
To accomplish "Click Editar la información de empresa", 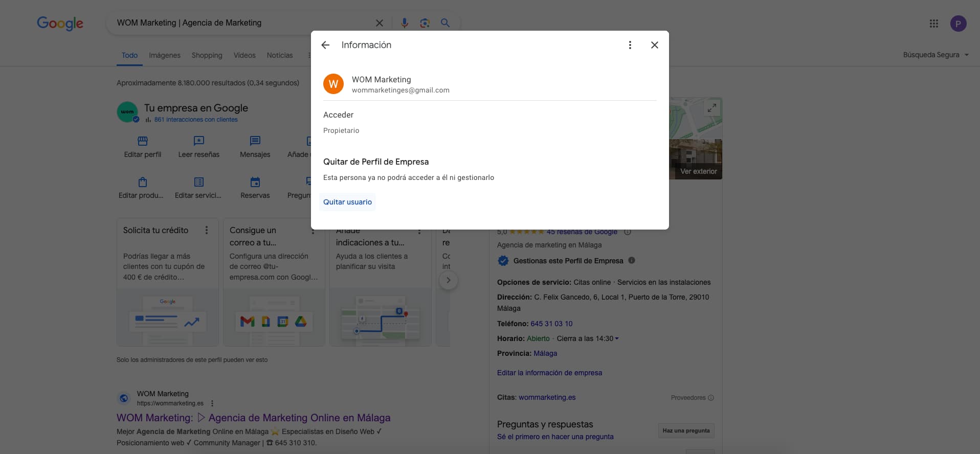I will click(549, 373).
